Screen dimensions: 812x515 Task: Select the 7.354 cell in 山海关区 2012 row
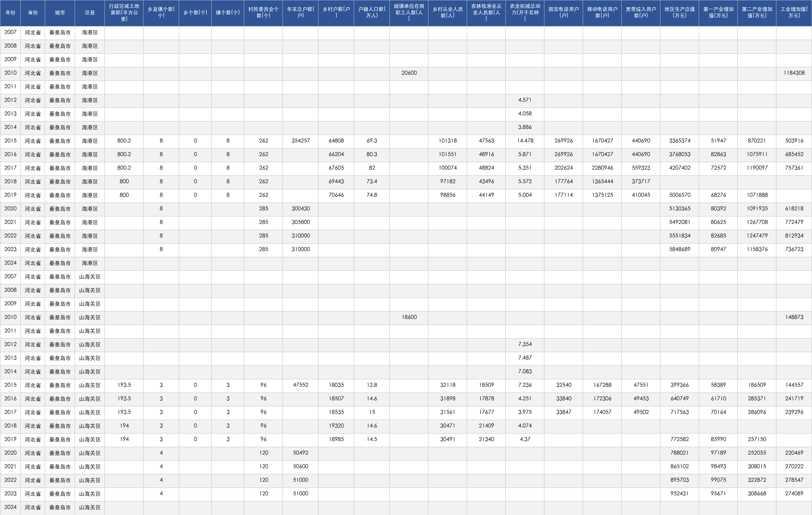[x=525, y=344]
